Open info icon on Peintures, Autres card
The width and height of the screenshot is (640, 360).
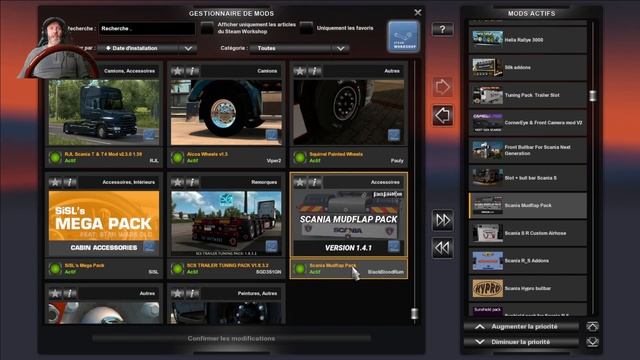192,293
